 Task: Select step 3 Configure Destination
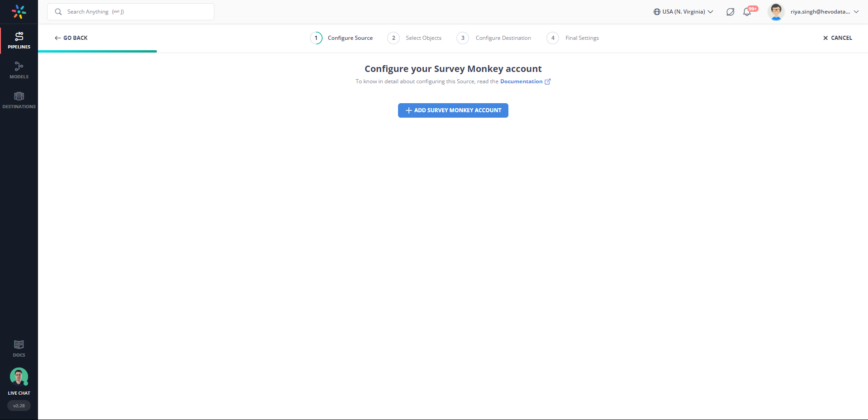coord(494,38)
